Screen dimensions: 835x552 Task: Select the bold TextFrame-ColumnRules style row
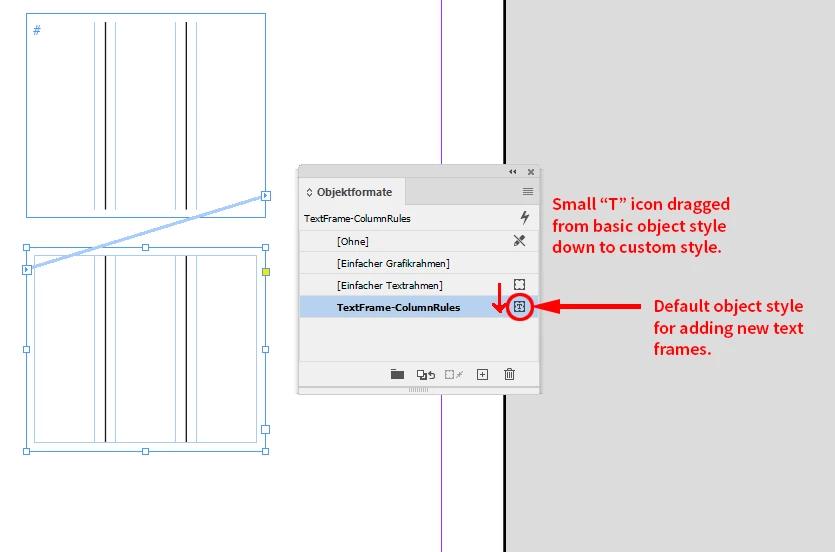click(x=419, y=307)
